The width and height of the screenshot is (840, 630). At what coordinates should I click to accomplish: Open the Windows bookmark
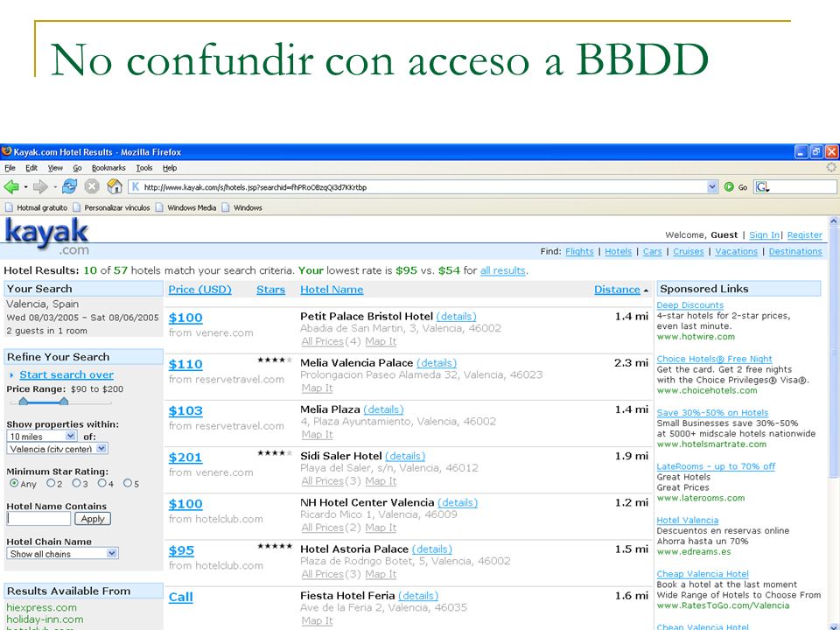(242, 208)
